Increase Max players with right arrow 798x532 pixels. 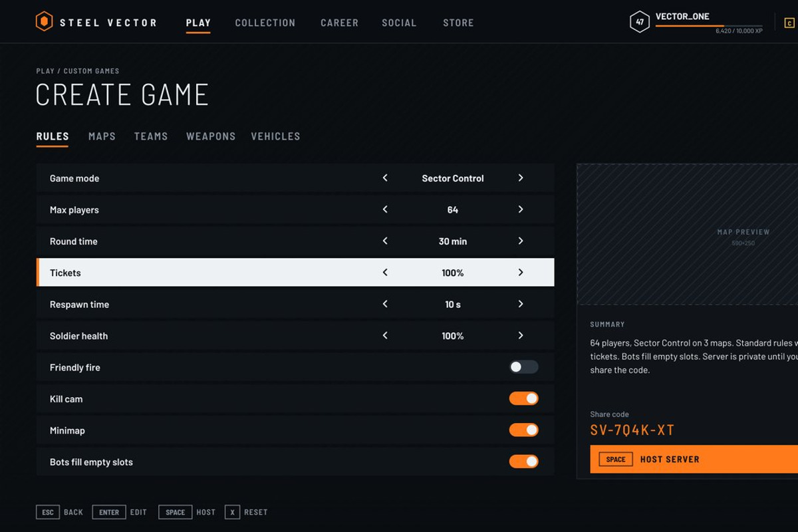tap(521, 209)
